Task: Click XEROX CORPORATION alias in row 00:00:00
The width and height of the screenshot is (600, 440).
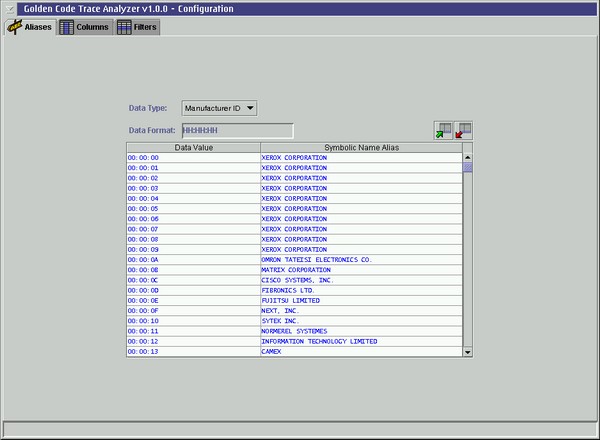Action: 361,158
